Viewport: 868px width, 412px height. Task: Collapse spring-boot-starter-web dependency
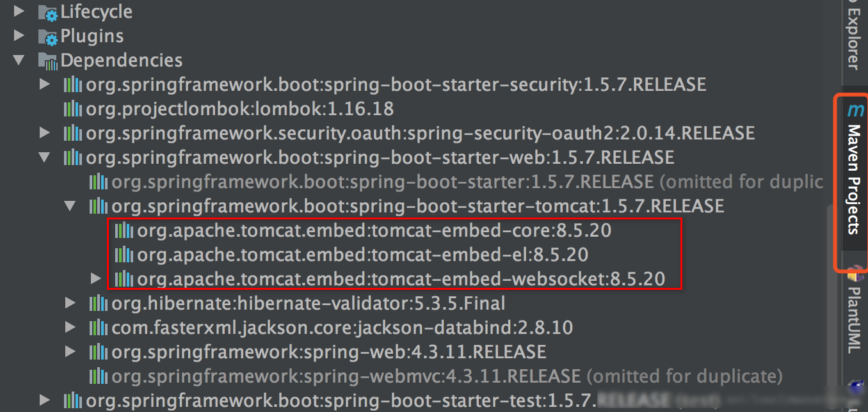(x=44, y=157)
